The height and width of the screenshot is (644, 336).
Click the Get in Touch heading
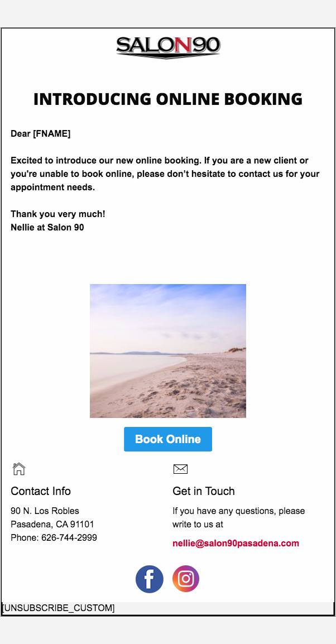click(204, 491)
